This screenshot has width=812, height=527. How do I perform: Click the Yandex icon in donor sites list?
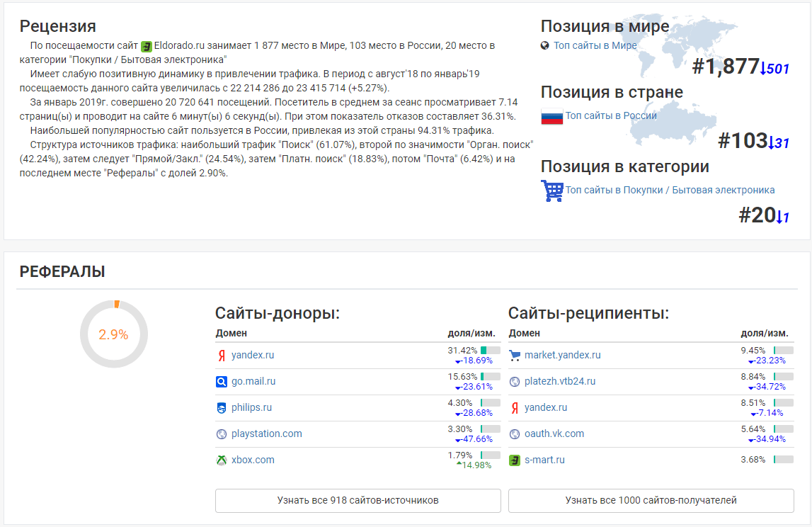222,356
